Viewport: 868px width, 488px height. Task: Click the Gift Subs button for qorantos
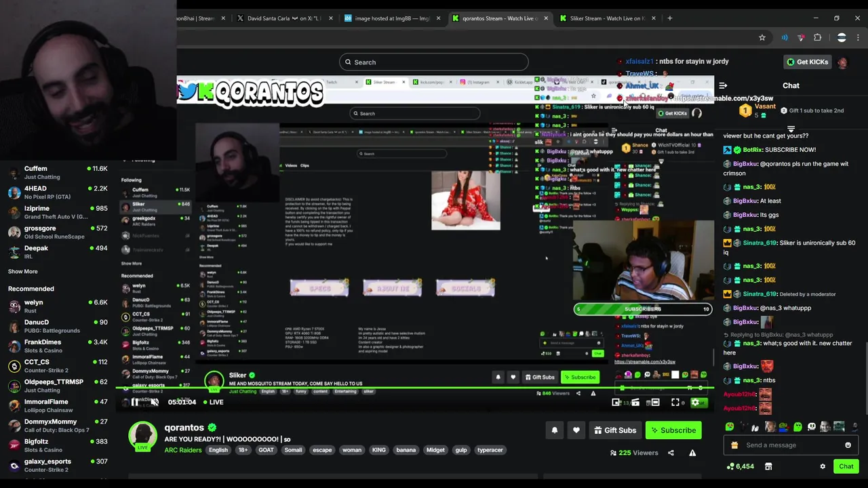pyautogui.click(x=615, y=430)
